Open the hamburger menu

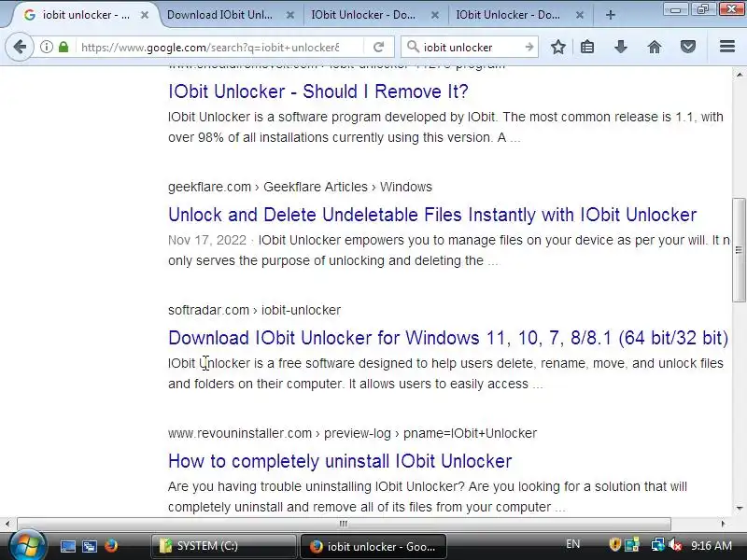coord(727,46)
